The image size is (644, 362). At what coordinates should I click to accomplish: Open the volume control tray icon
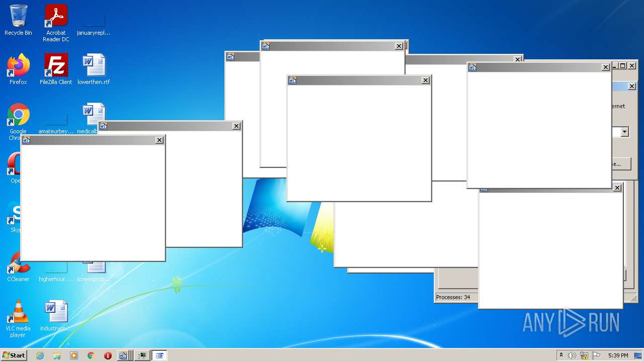(572, 355)
